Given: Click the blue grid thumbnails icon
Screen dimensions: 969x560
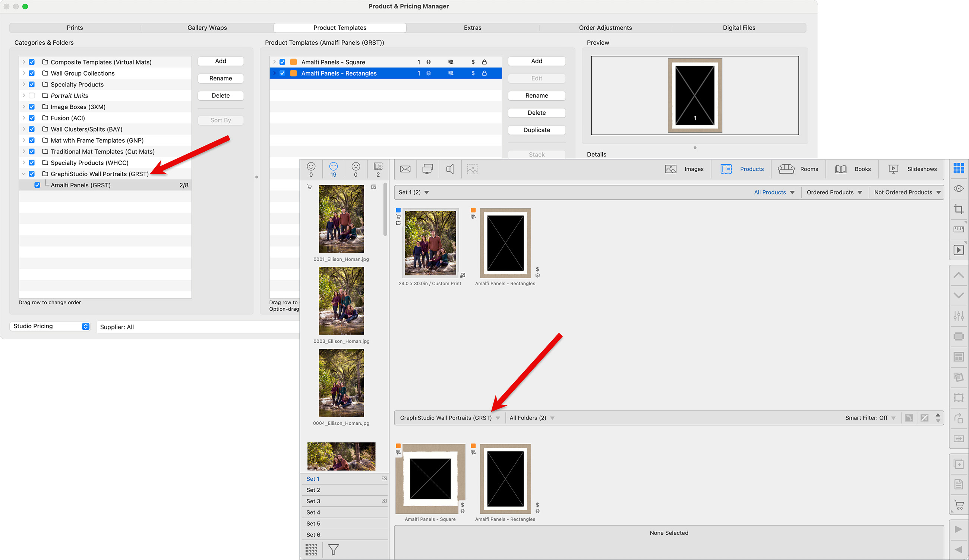Looking at the screenshot, I should pos(958,168).
